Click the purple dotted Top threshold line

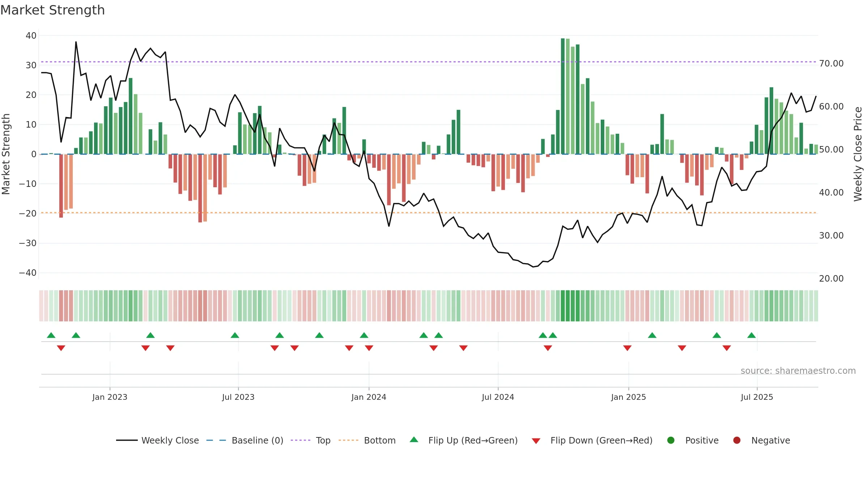[429, 62]
